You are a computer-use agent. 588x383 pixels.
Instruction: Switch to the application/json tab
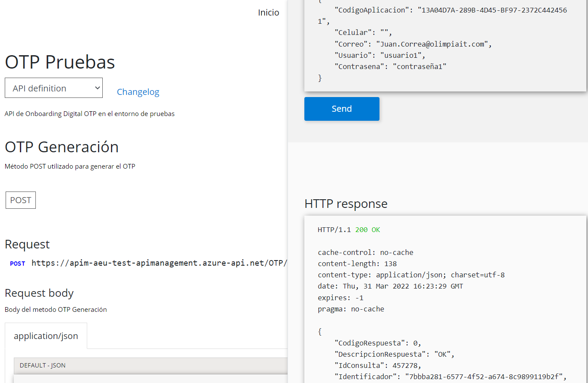(46, 336)
